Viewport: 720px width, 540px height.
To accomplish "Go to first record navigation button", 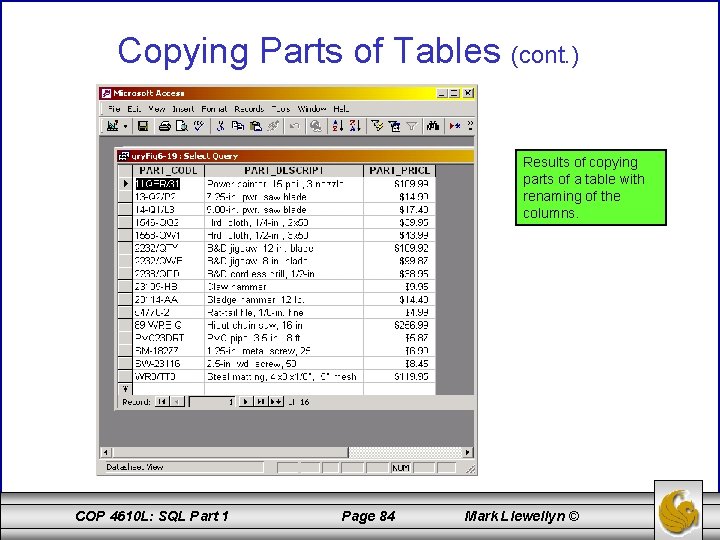I will click(162, 402).
